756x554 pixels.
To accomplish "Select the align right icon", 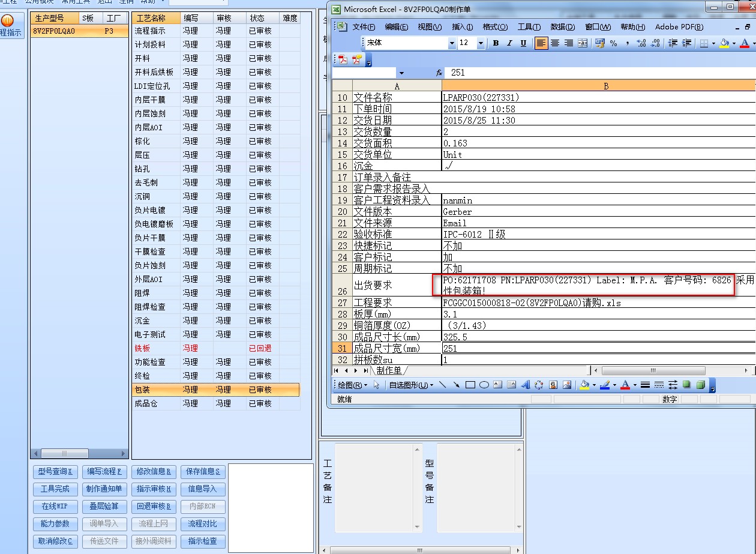I will [x=569, y=43].
